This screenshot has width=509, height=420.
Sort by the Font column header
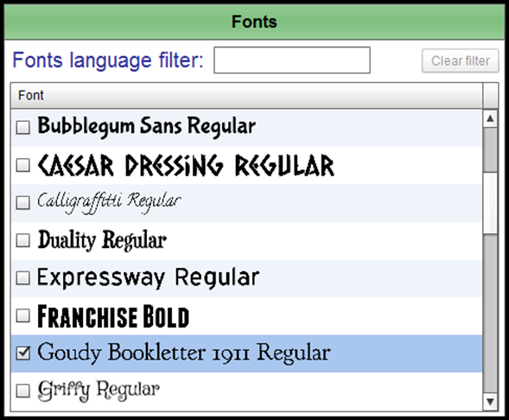[246, 95]
